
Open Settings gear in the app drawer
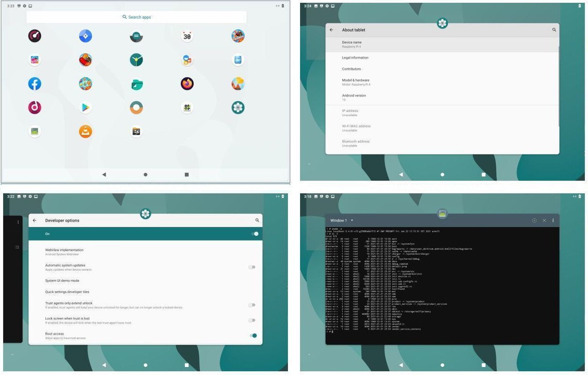tap(238, 107)
